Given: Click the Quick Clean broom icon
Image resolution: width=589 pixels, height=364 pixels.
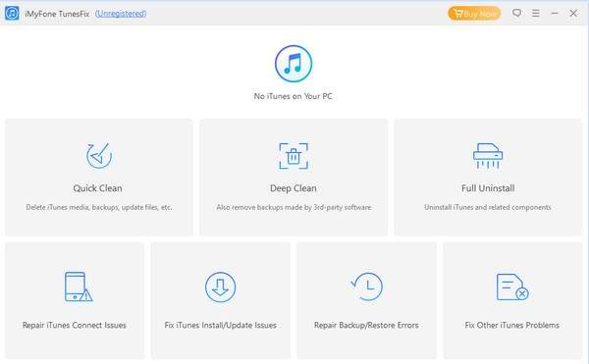Looking at the screenshot, I should [x=99, y=155].
